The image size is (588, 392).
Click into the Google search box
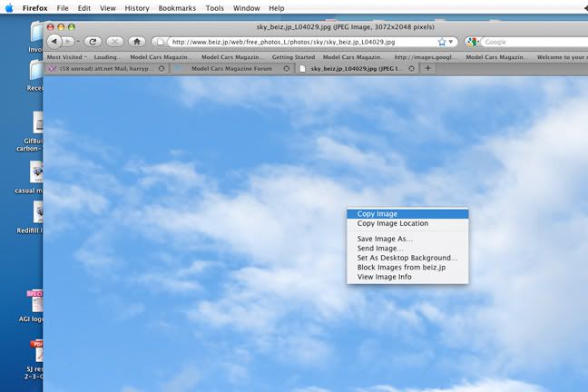[x=535, y=42]
